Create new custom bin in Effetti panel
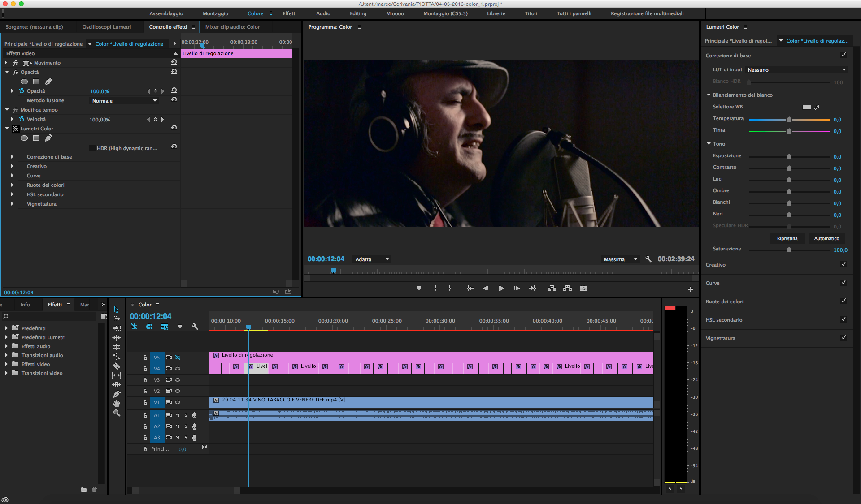861x504 pixels. 84,490
